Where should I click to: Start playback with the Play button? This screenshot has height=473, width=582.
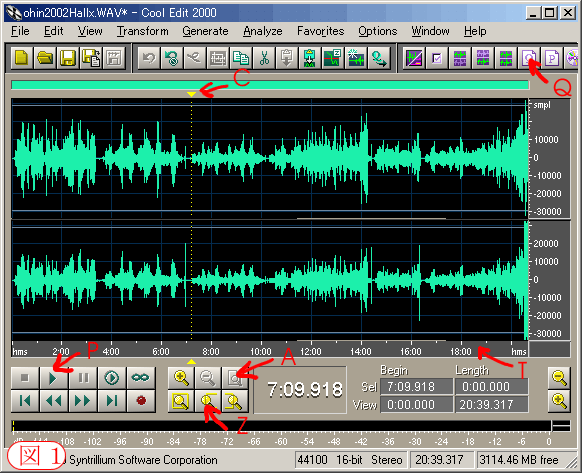click(54, 378)
